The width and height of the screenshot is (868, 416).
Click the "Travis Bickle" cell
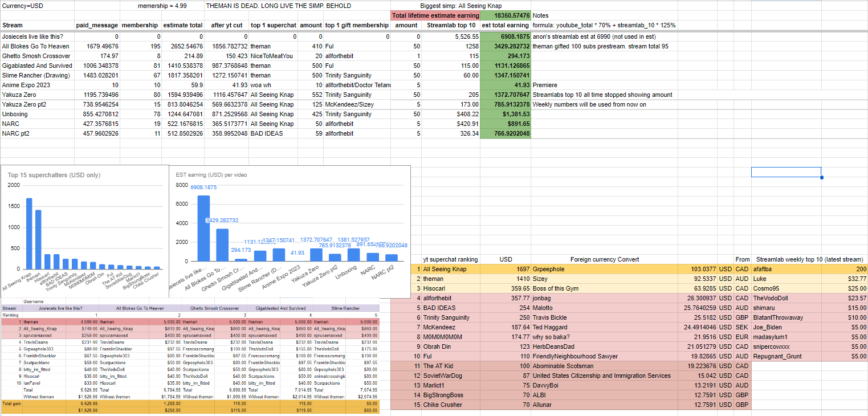(x=604, y=317)
